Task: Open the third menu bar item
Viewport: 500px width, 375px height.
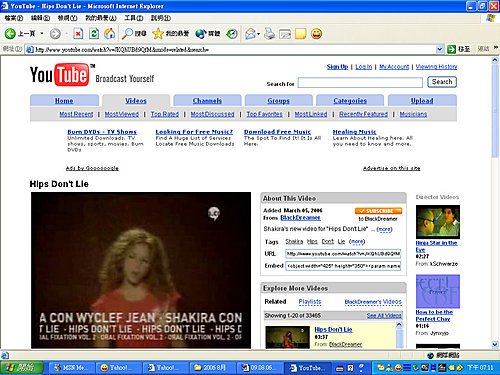Action: (x=67, y=18)
